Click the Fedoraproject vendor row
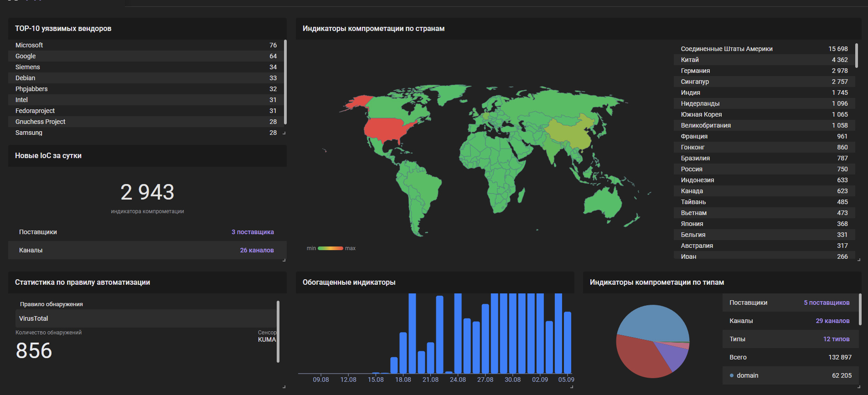 click(x=146, y=111)
